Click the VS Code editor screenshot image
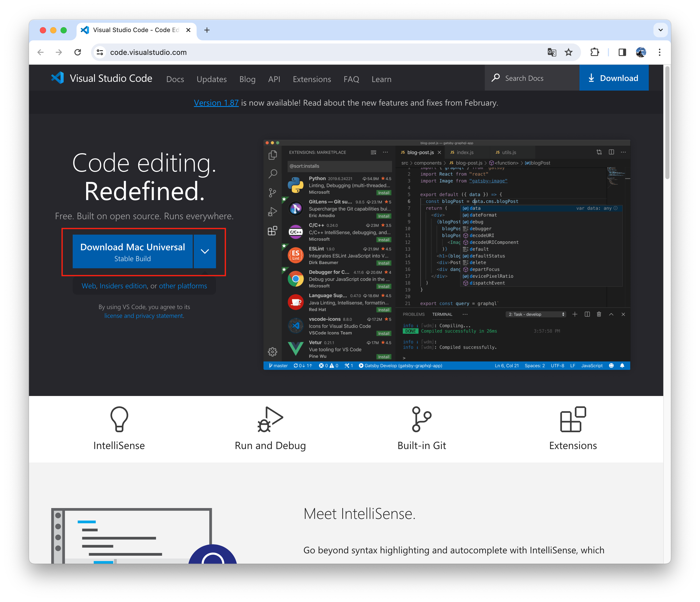This screenshot has width=700, height=602. pos(447,255)
